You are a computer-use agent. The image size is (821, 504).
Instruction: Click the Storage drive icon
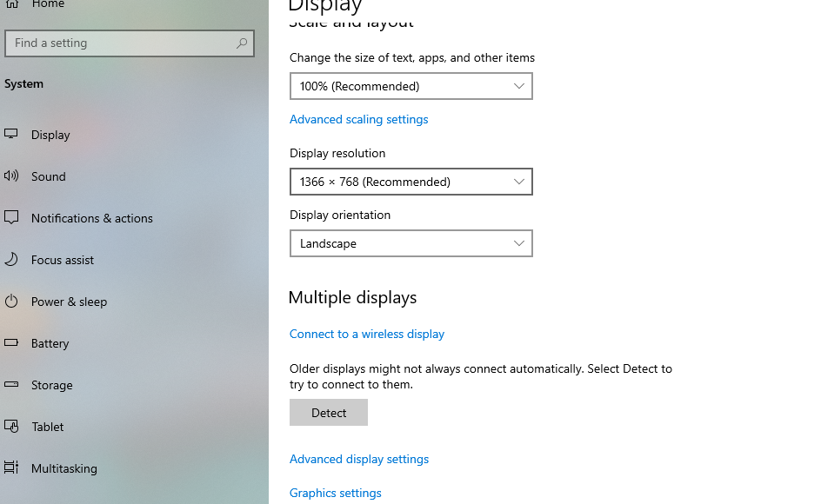[11, 385]
